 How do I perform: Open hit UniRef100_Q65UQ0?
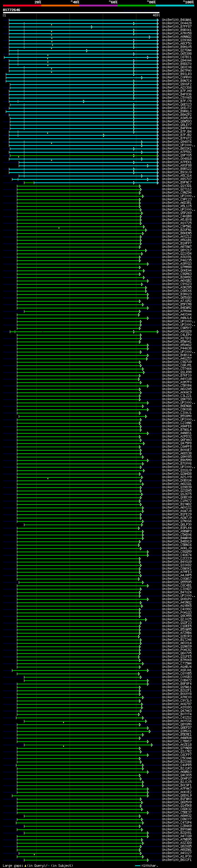click(177, 297)
